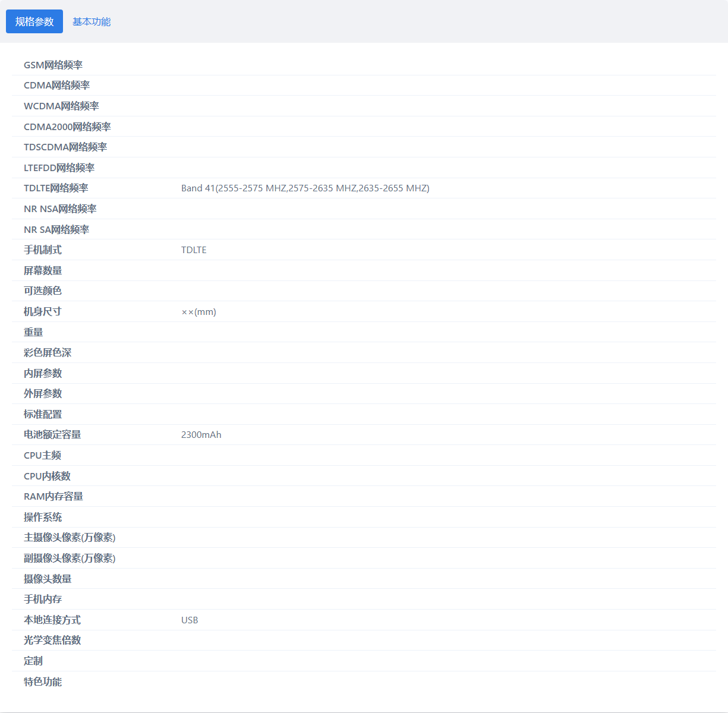Click the 标准配置 label
The image size is (728, 713).
(43, 414)
